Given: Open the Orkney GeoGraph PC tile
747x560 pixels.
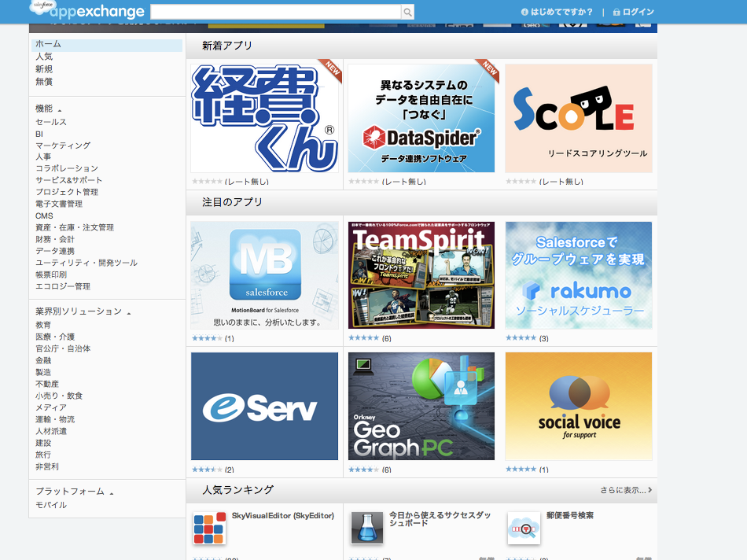Looking at the screenshot, I should (421, 406).
